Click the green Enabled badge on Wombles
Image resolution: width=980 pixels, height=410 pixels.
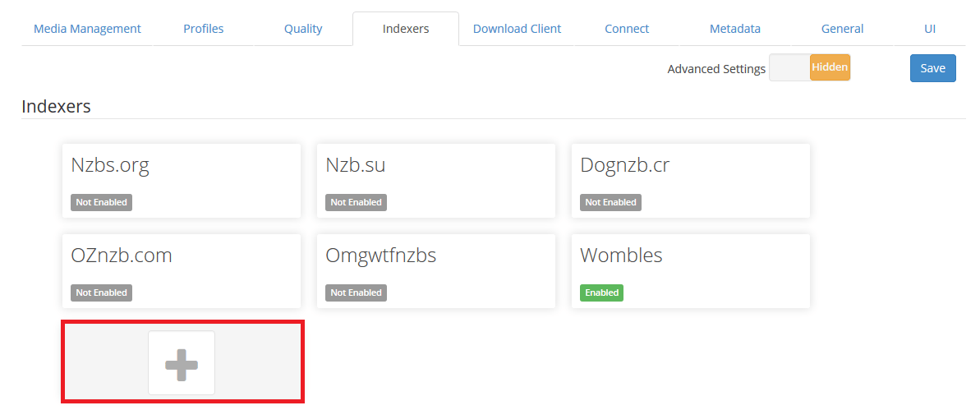pos(601,293)
